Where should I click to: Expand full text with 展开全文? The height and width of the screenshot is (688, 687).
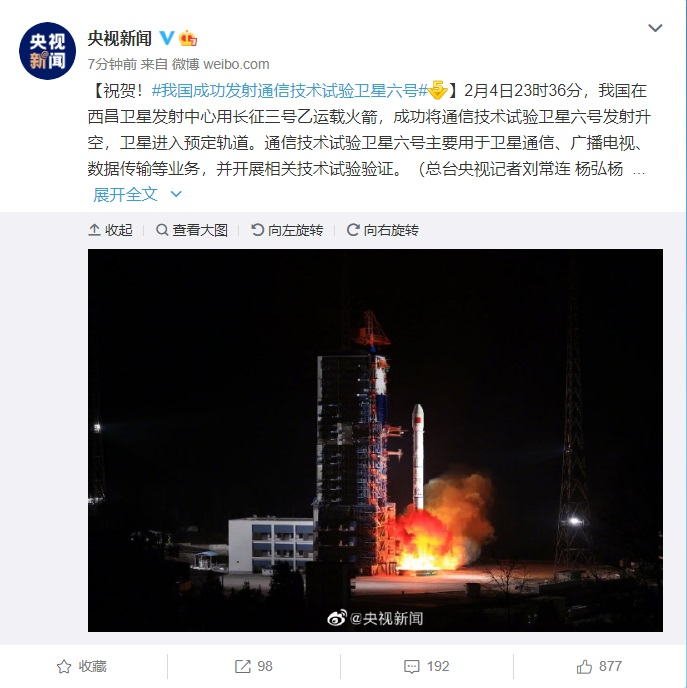125,194
